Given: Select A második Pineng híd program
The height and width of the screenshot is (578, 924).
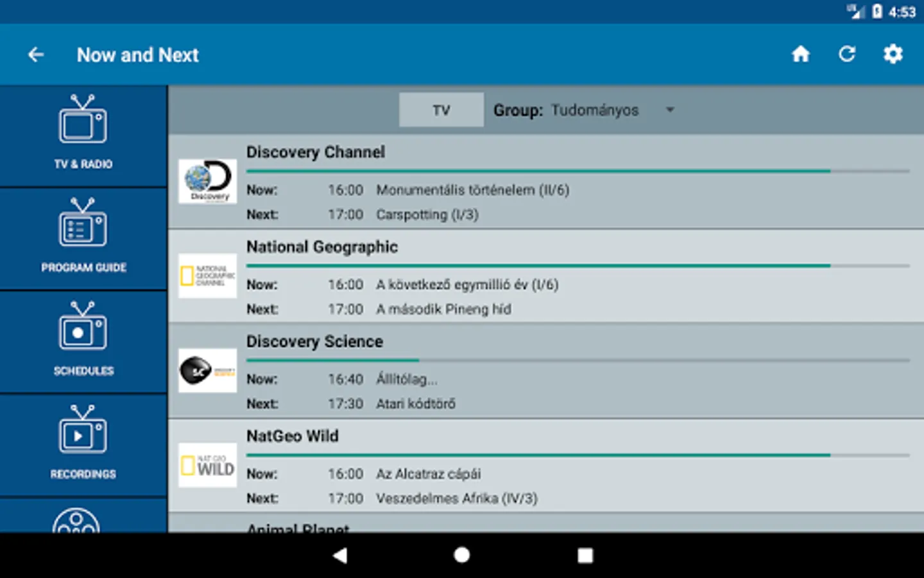Looking at the screenshot, I should 444,309.
